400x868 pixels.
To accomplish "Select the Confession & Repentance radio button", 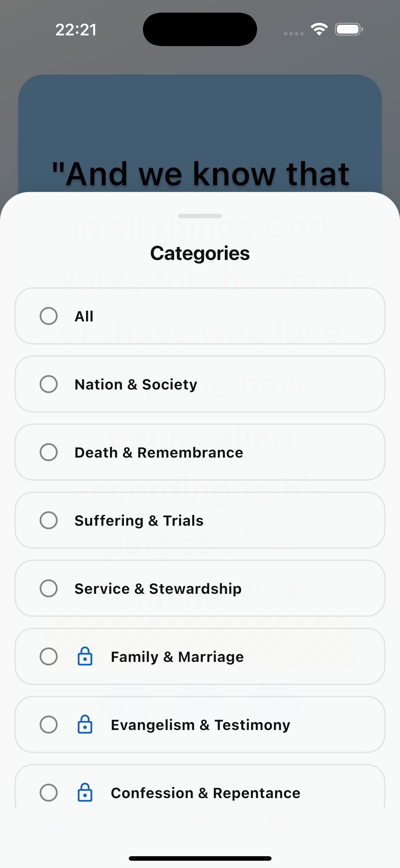I will point(48,792).
